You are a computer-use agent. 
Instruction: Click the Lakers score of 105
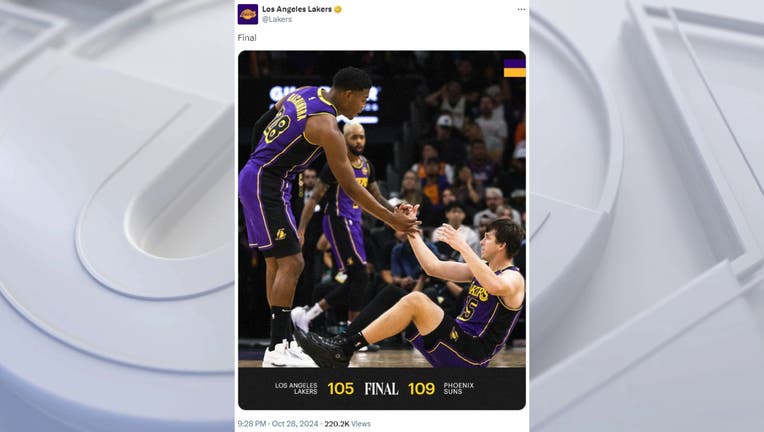(341, 389)
